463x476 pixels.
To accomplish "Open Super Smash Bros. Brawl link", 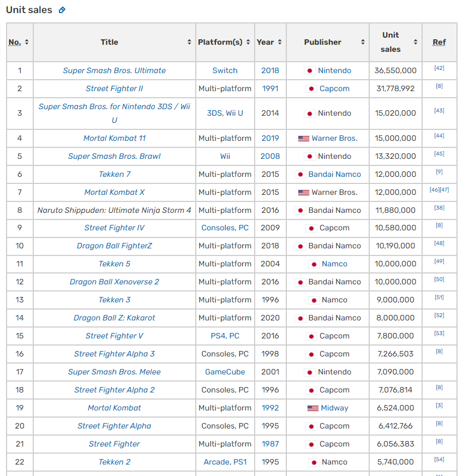I will [115, 156].
